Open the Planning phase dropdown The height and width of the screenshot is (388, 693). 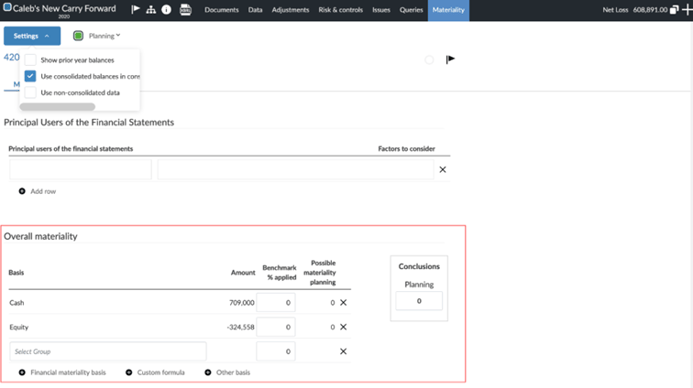[104, 36]
